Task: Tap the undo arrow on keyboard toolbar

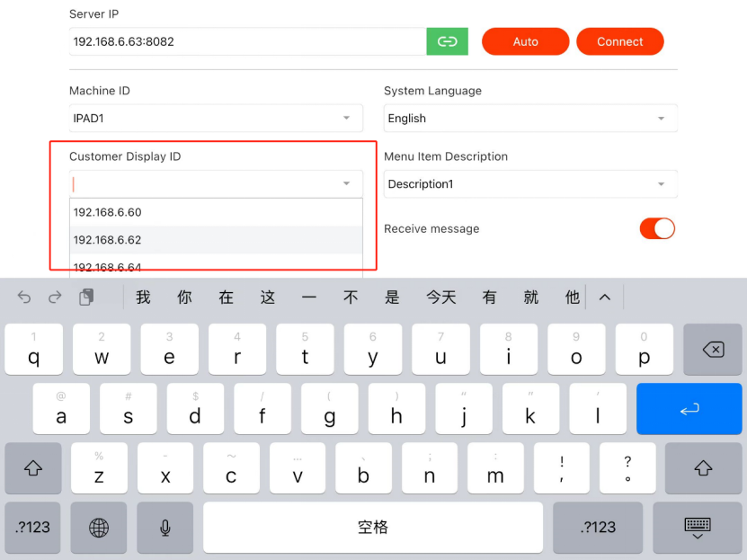Action: click(24, 298)
